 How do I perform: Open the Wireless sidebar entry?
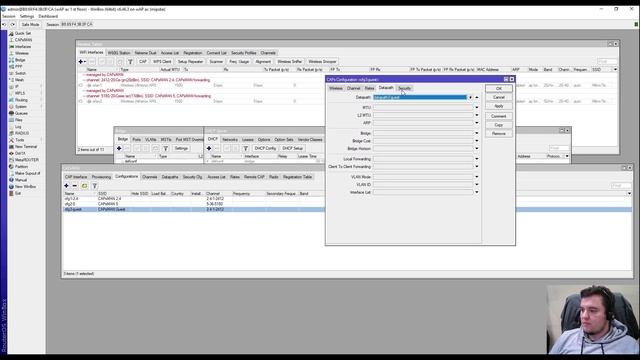click(x=22, y=53)
